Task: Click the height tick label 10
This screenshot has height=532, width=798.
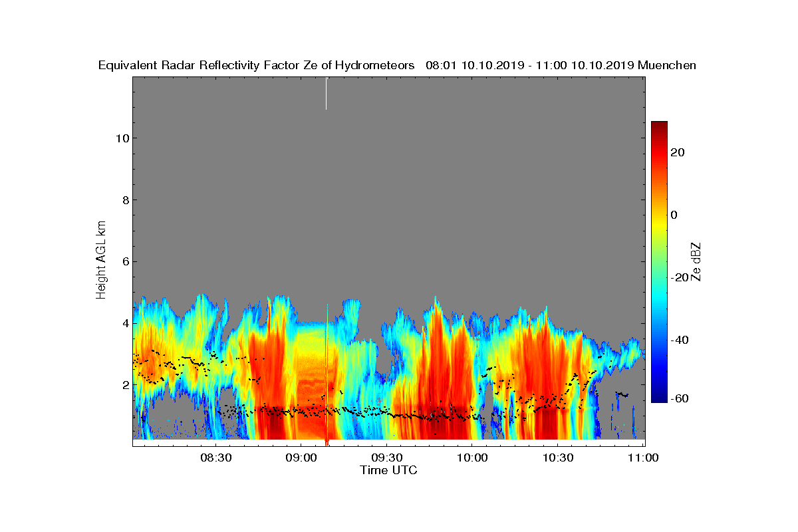Action: tap(121, 138)
